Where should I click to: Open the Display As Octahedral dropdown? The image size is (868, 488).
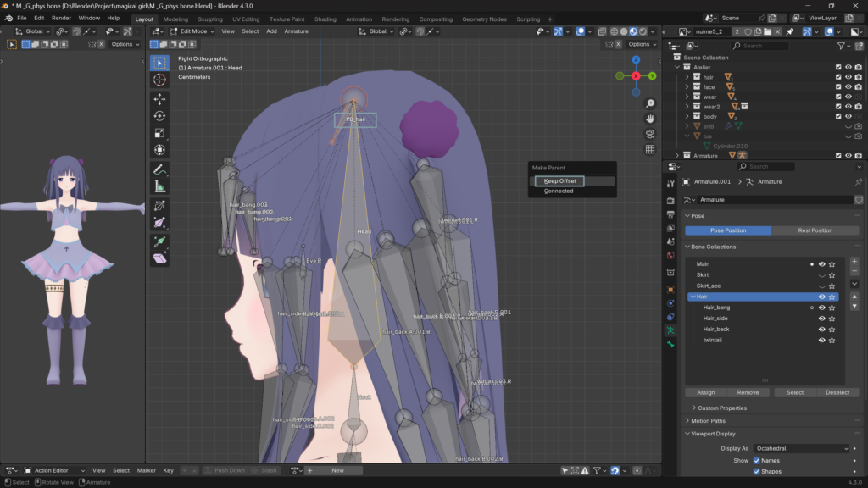coord(801,448)
